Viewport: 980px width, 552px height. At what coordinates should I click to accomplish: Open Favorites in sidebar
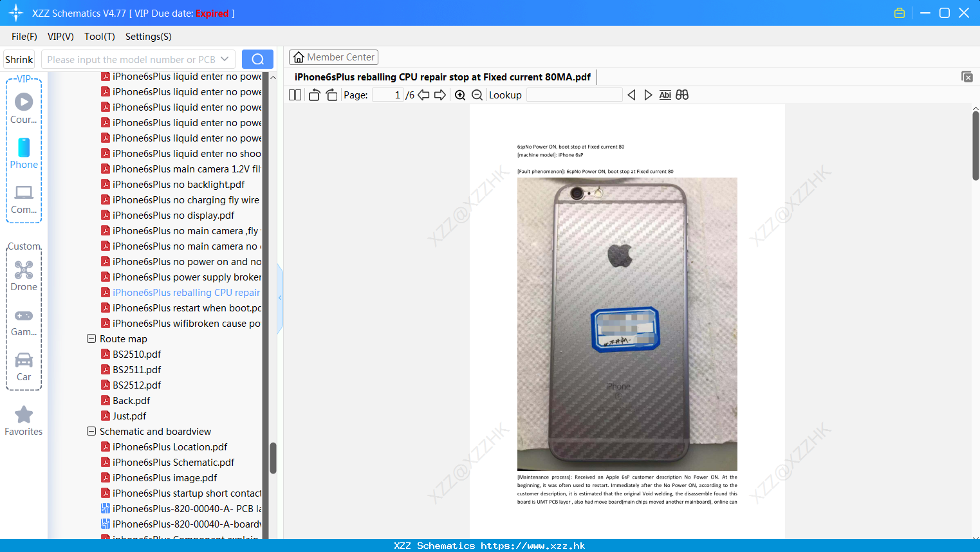tap(24, 421)
